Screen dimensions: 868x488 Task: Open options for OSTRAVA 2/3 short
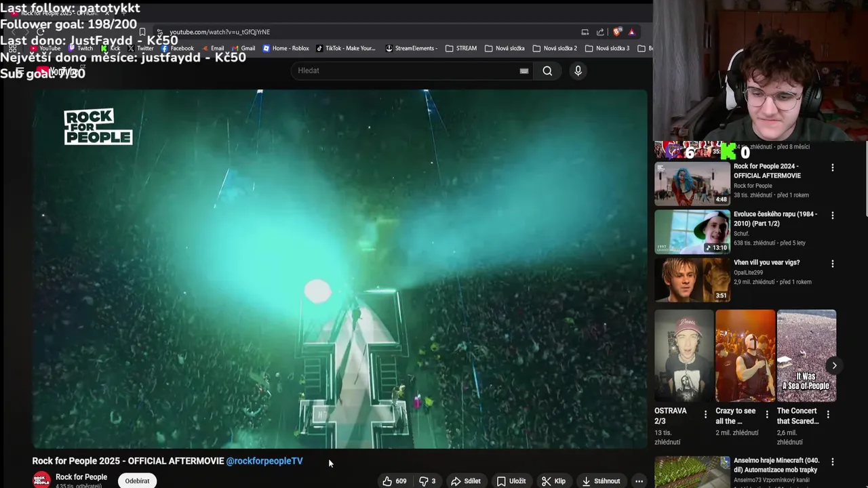pyautogui.click(x=705, y=414)
